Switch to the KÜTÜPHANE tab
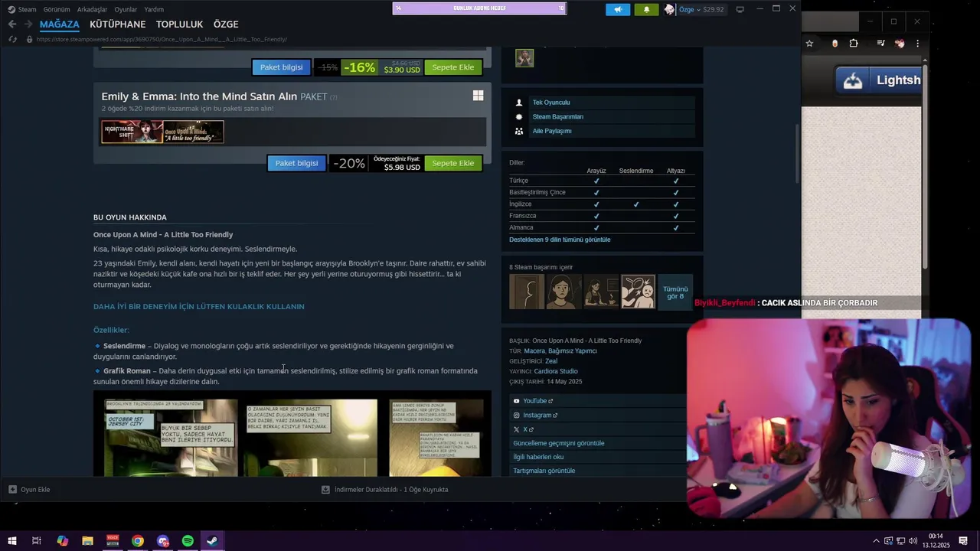Screen dimensions: 980x551 click(x=117, y=24)
